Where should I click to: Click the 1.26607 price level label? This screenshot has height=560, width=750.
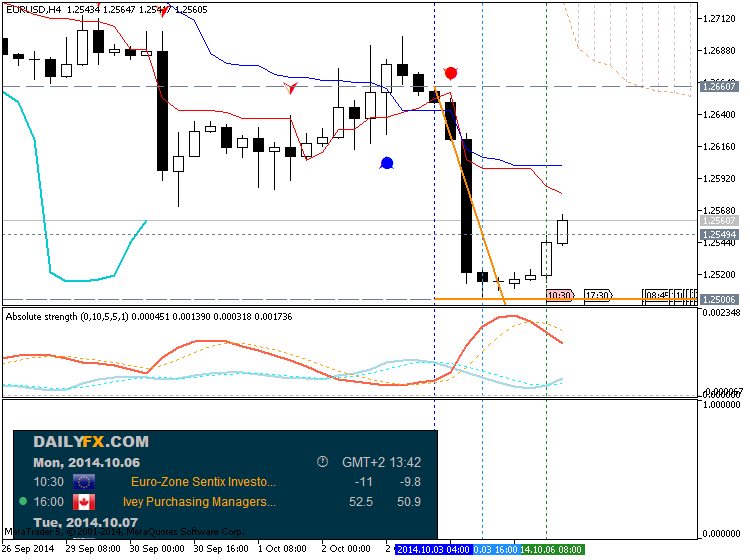[720, 87]
